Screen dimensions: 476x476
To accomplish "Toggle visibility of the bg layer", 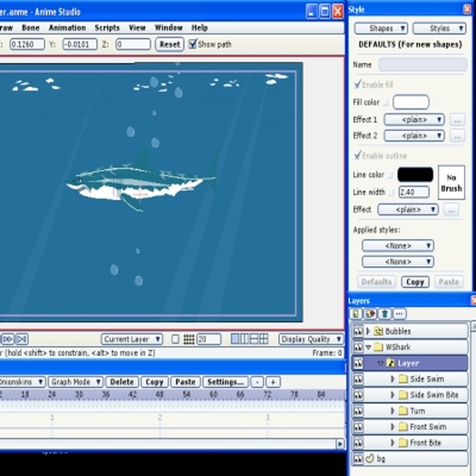I will pos(359,459).
